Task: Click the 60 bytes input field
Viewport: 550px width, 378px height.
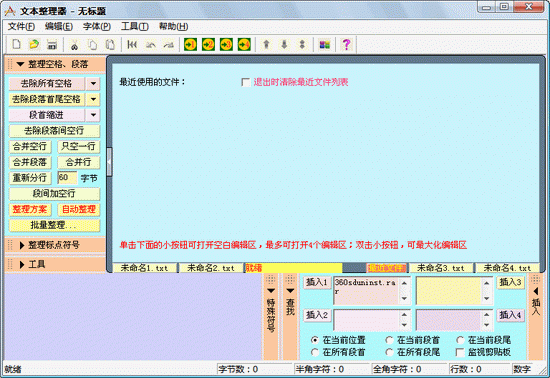Action: [67, 178]
